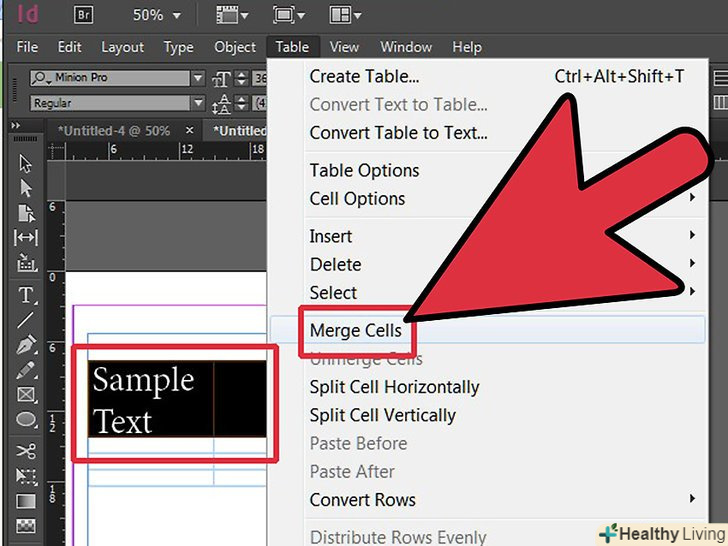
Task: Select the Ellipse tool
Action: pyautogui.click(x=26, y=420)
